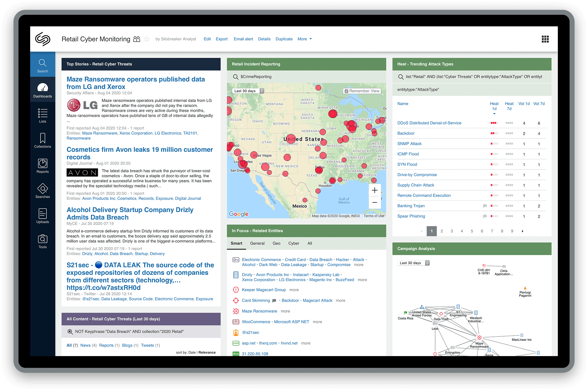Image resolution: width=588 pixels, height=390 pixels.
Task: Toggle the Remember View checkbox
Action: [x=346, y=91]
